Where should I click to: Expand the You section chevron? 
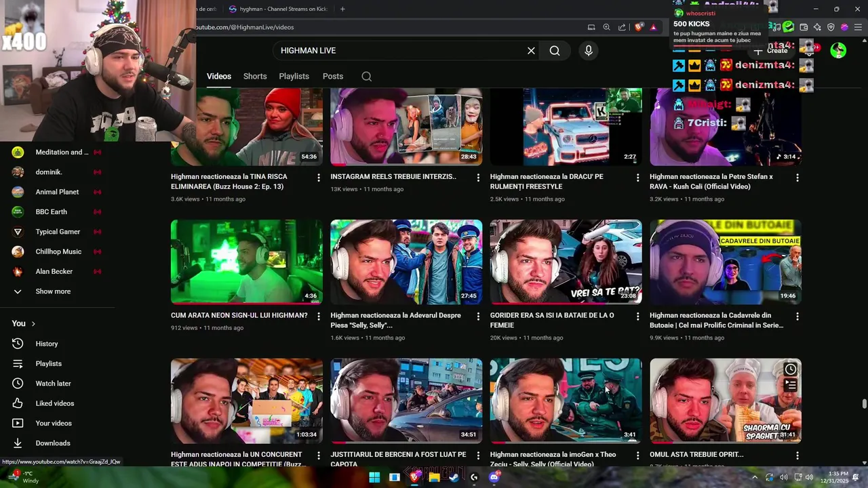[x=33, y=324]
